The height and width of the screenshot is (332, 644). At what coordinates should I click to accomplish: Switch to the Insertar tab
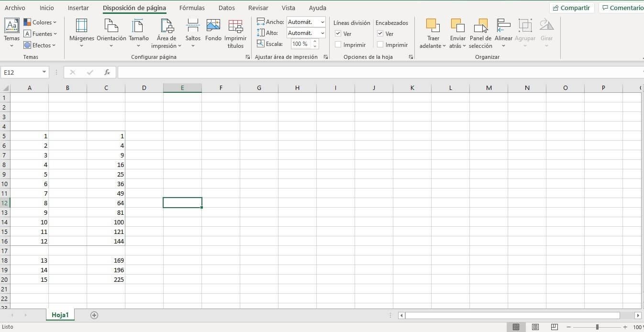pos(78,8)
